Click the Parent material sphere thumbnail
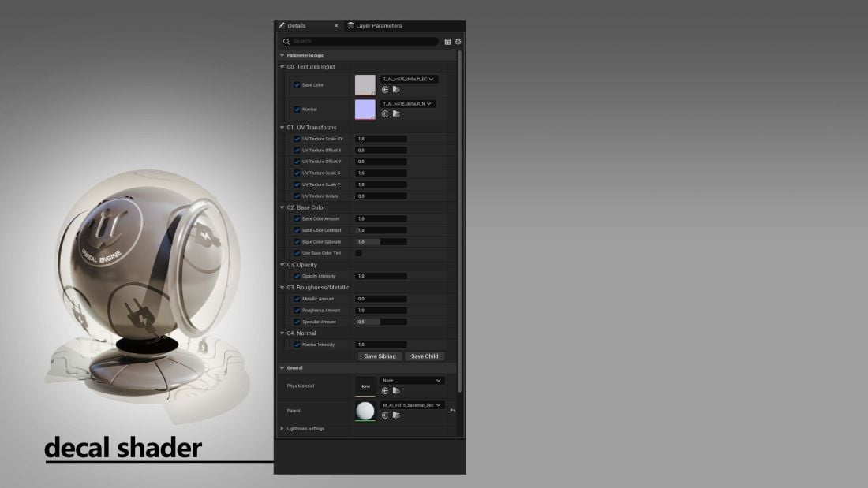Image resolution: width=868 pixels, height=488 pixels. pyautogui.click(x=365, y=411)
